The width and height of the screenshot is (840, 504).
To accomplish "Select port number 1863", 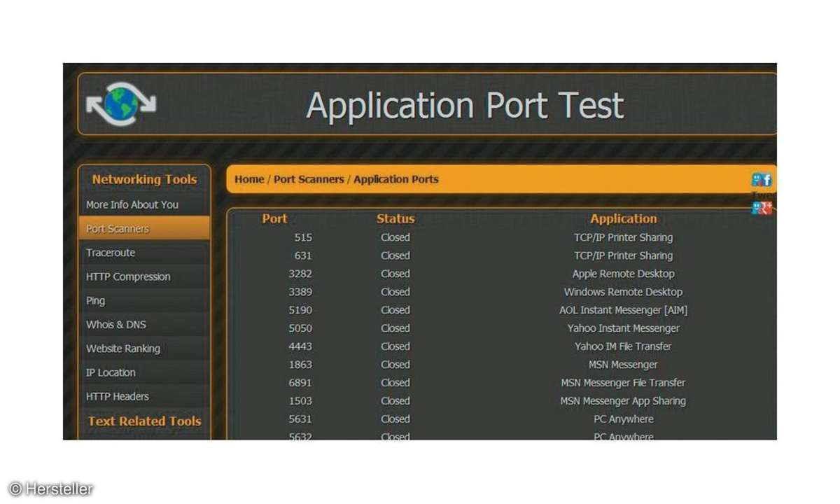I will pos(300,365).
